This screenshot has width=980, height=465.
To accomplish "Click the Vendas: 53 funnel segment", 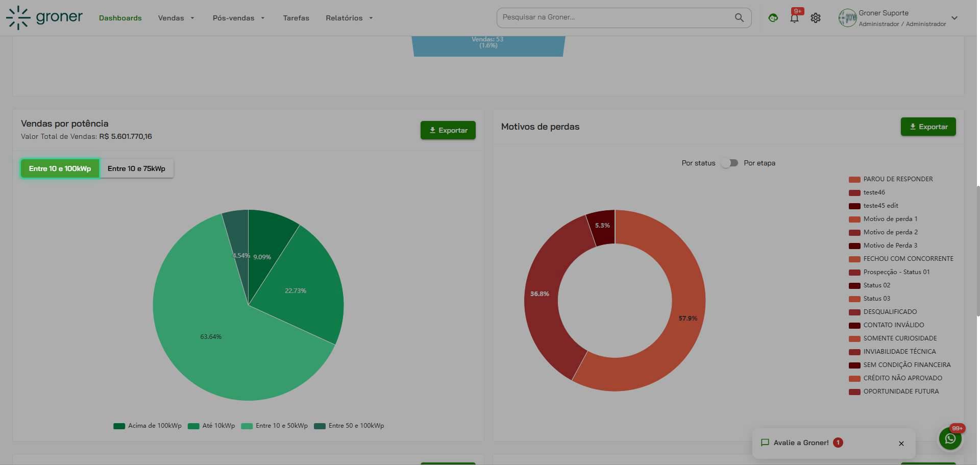I will point(488,46).
